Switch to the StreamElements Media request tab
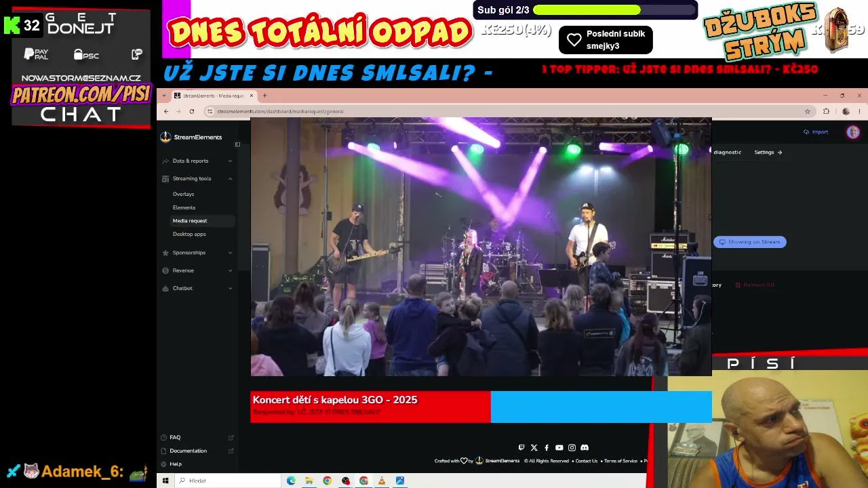This screenshot has height=488, width=868. point(214,96)
